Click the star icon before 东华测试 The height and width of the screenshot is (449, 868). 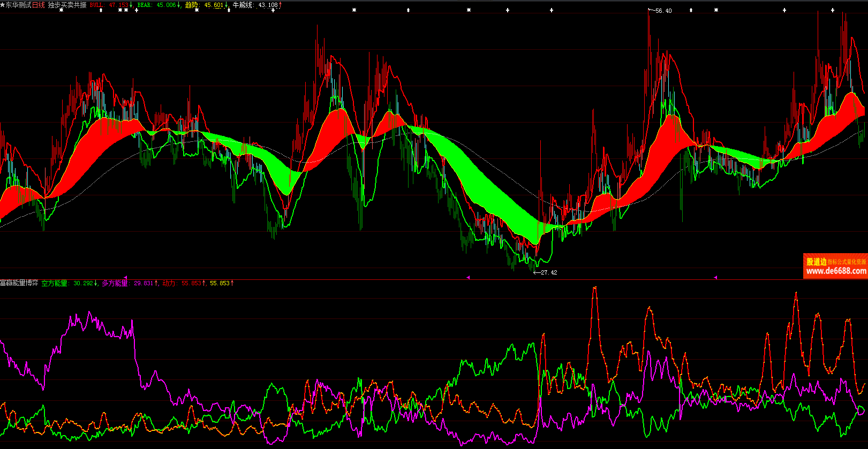[x=3, y=5]
